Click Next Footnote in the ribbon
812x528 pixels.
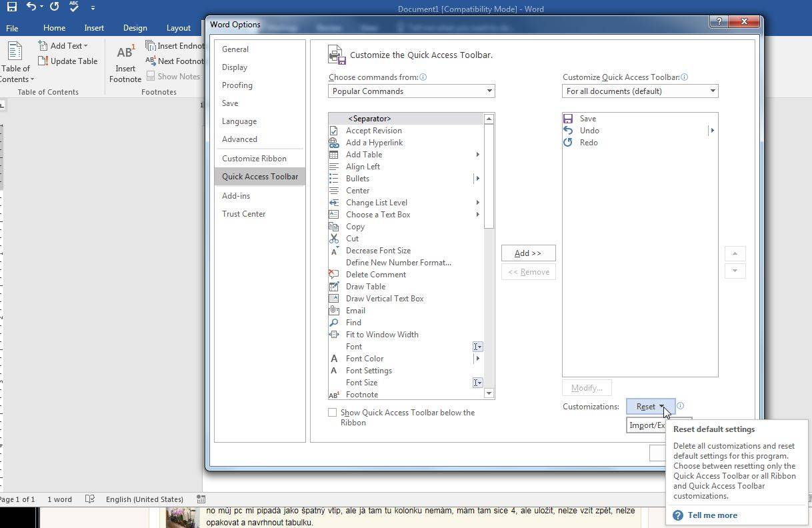click(x=175, y=61)
